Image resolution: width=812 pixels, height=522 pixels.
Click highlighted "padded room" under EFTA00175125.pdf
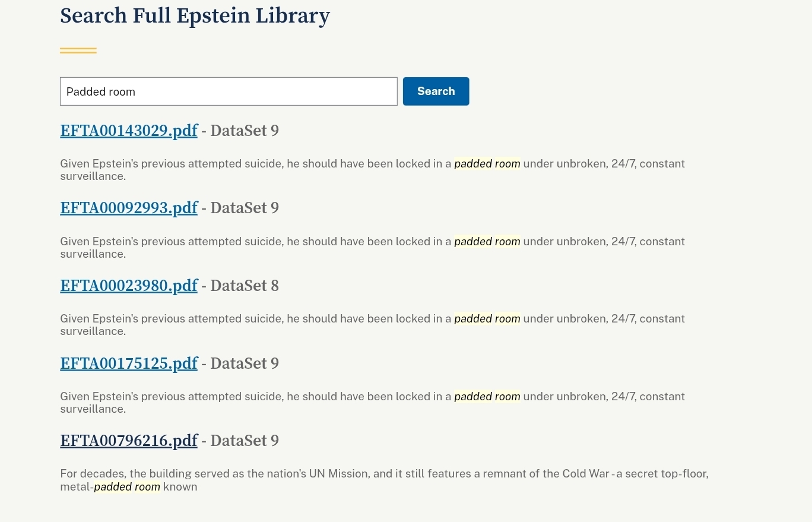[487, 397]
